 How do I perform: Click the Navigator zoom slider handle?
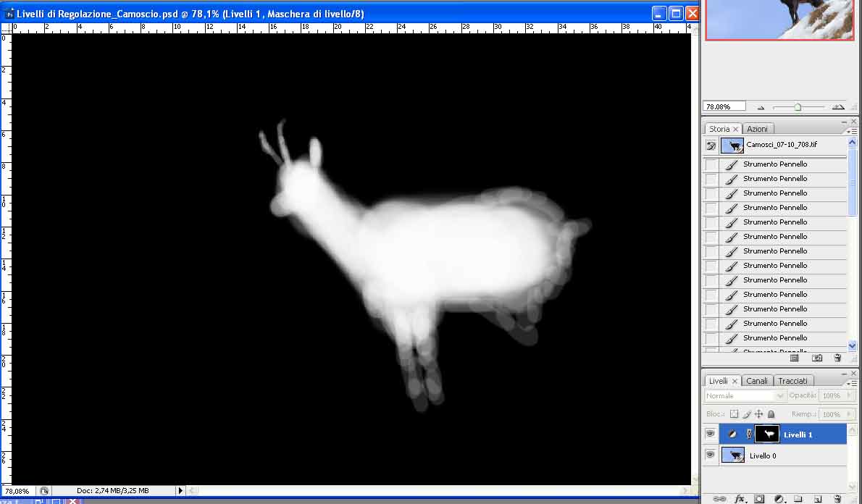tap(797, 107)
